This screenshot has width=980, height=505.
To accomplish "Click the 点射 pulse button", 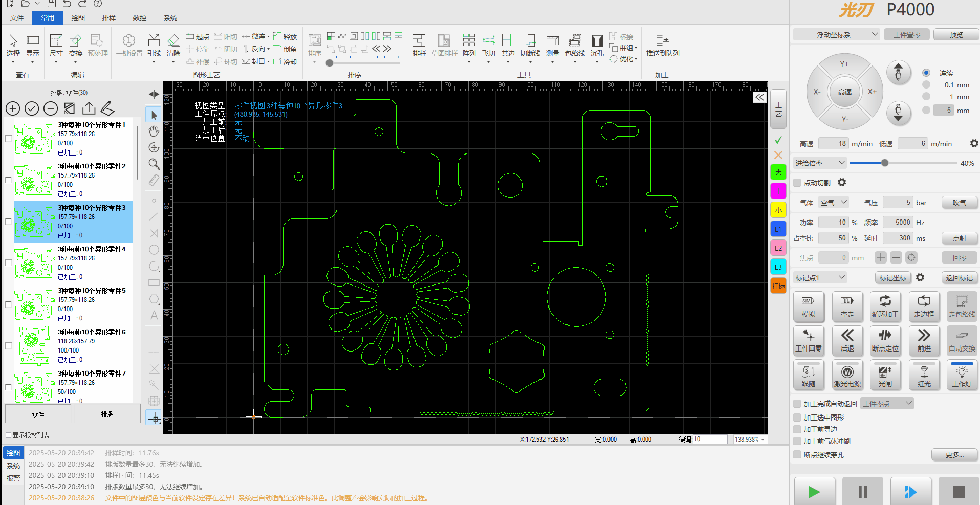I will tap(960, 238).
